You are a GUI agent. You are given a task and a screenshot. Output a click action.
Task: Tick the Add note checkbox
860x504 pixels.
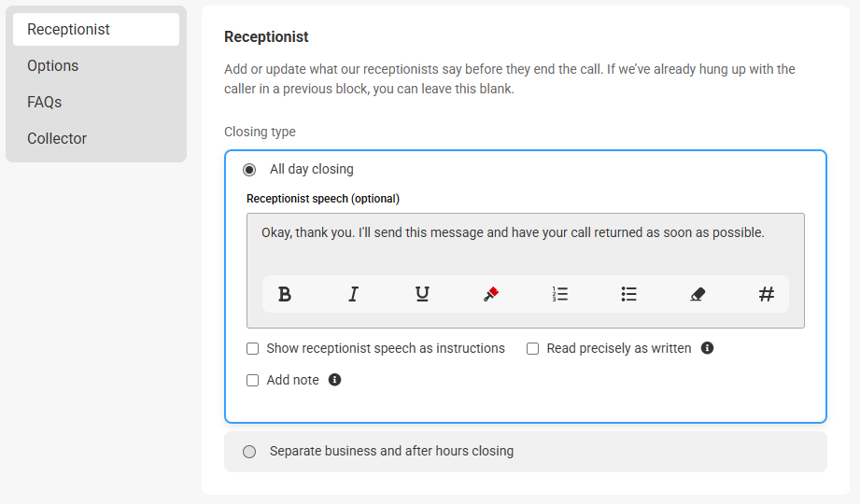coord(252,381)
